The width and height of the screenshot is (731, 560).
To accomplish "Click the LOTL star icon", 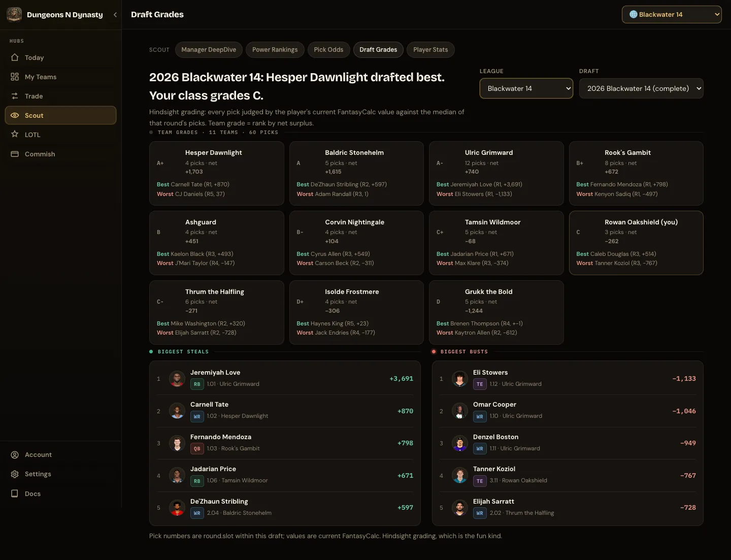I will (15, 135).
